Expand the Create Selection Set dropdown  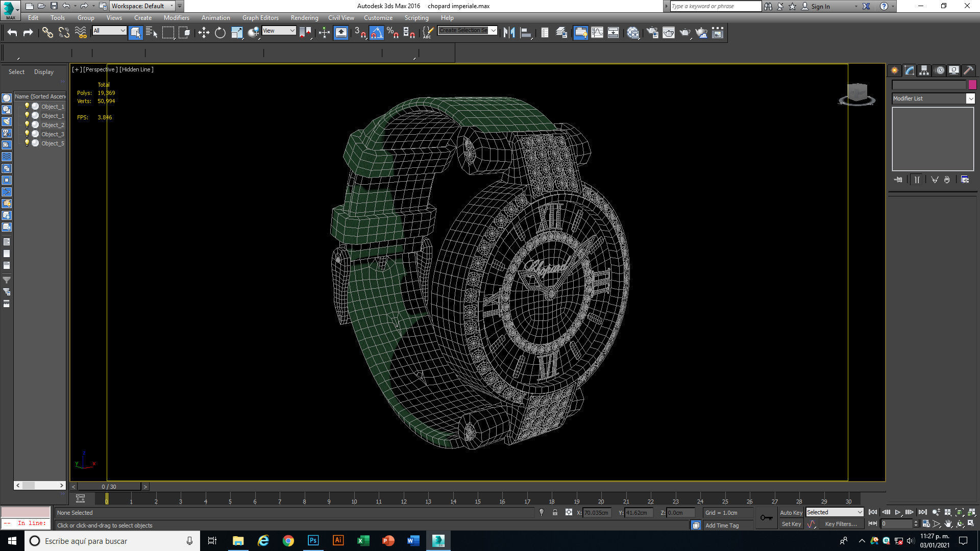pos(494,31)
